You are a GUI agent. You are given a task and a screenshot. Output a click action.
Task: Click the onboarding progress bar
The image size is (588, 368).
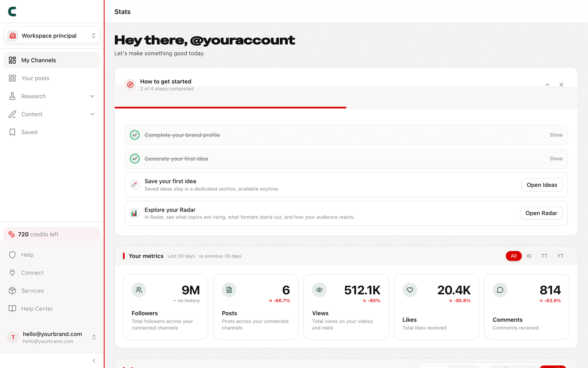[x=346, y=107]
